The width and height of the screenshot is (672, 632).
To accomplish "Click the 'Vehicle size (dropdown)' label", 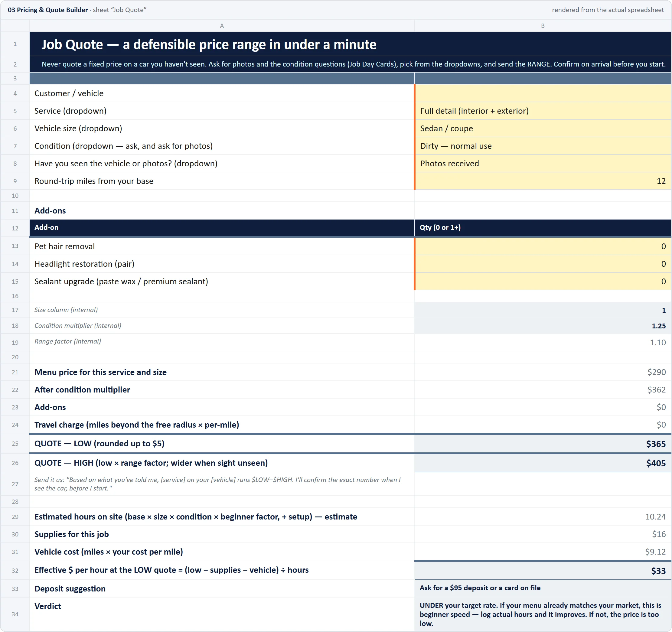I will pos(78,129).
